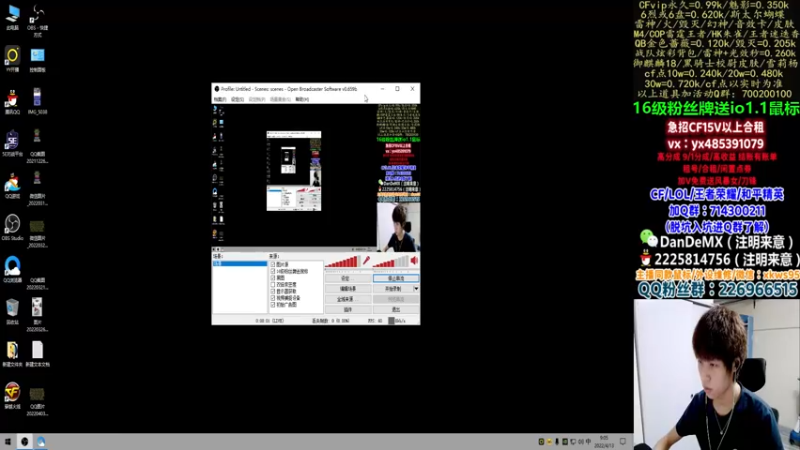The width and height of the screenshot is (800, 450).
Task: Click the 退出 exit button in OBS
Action: pyautogui.click(x=396, y=310)
